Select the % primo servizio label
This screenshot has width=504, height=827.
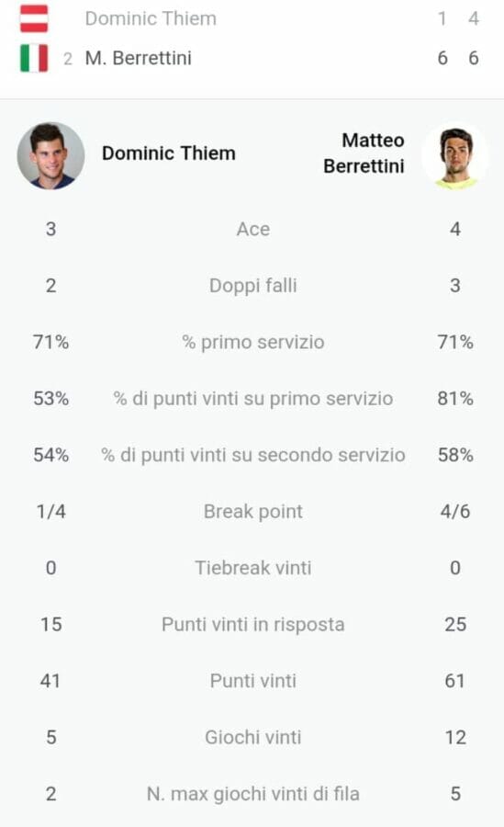pos(253,343)
